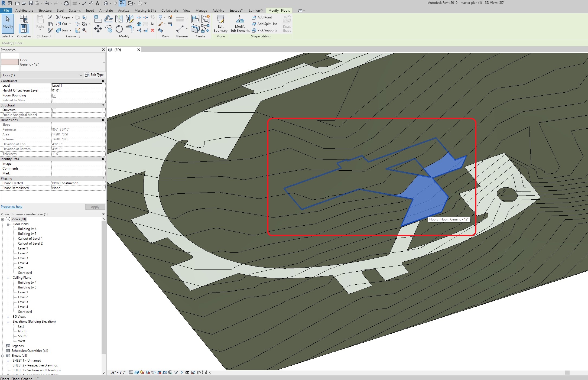Click the Save icon in quick access toolbar
The image size is (588, 380).
point(30,3)
